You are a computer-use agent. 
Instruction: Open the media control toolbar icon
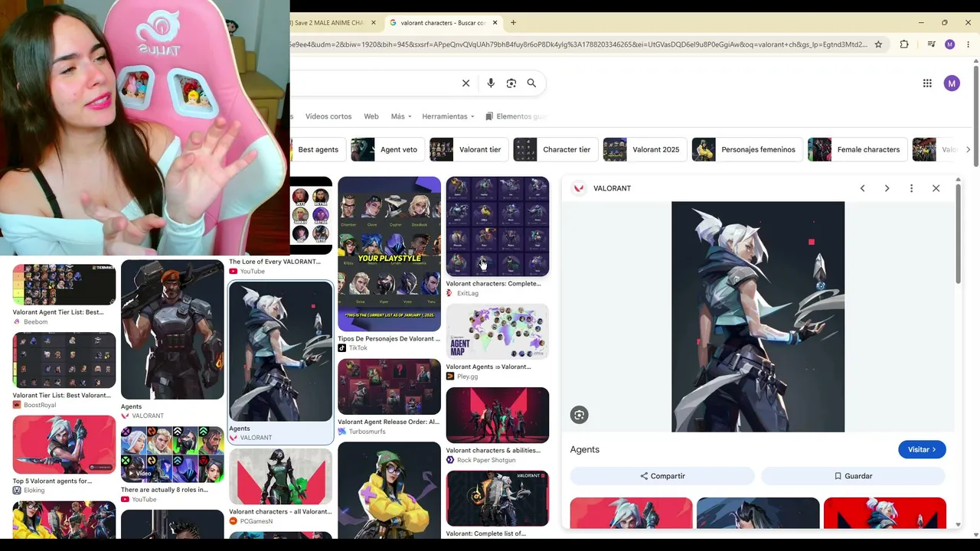(x=931, y=44)
